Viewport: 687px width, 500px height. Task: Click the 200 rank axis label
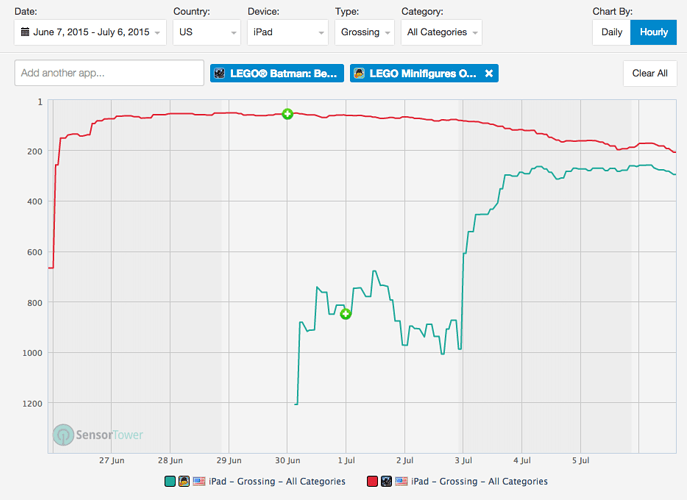[35, 152]
